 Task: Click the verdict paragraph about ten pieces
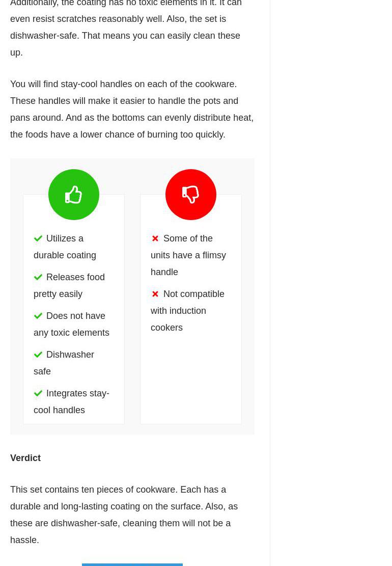tap(124, 515)
